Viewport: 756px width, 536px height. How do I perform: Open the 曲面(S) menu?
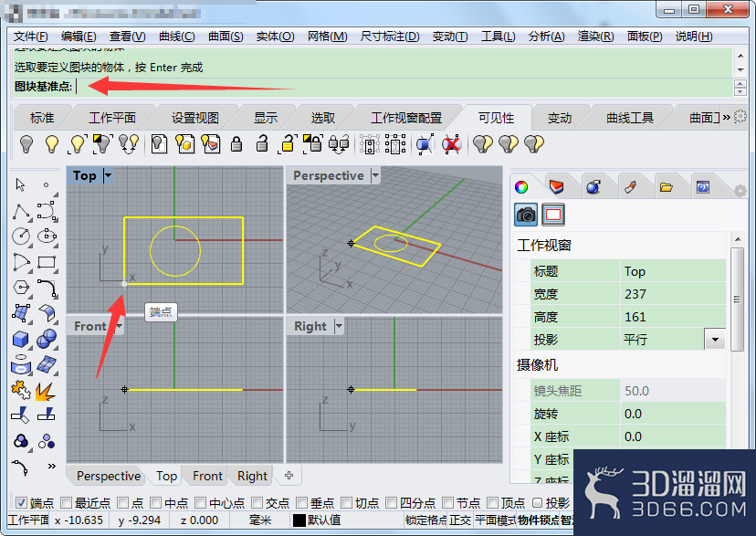[x=226, y=37]
